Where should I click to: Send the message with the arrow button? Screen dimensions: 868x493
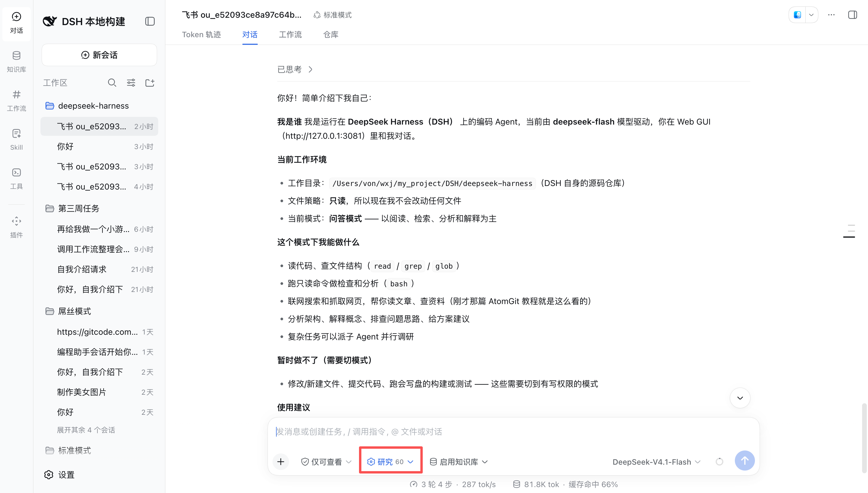744,461
